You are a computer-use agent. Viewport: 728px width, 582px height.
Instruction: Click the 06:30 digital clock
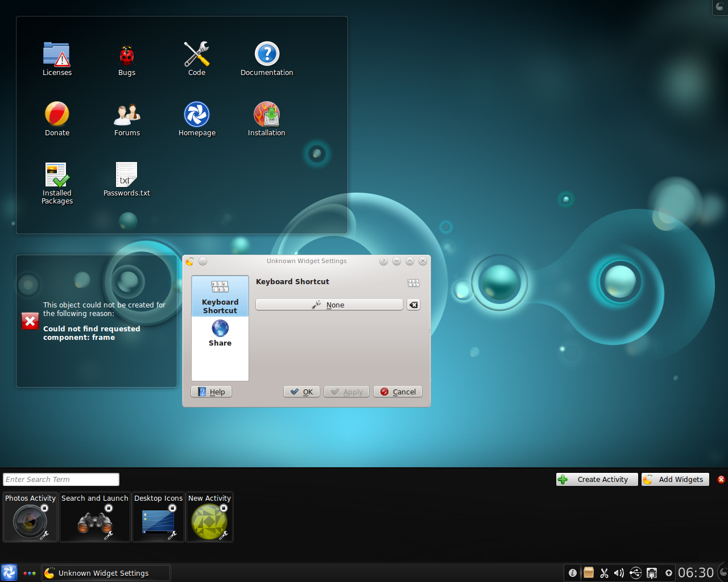696,572
